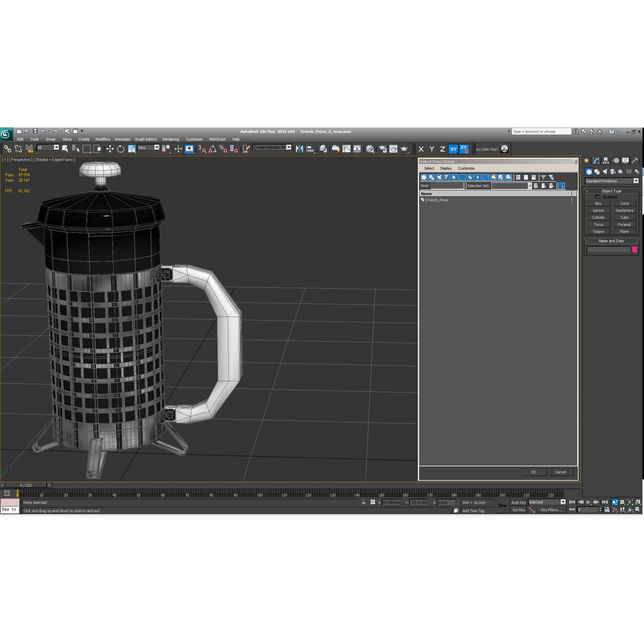This screenshot has height=644, width=644.
Task: Toggle the selection lock icon
Action: 364,502
